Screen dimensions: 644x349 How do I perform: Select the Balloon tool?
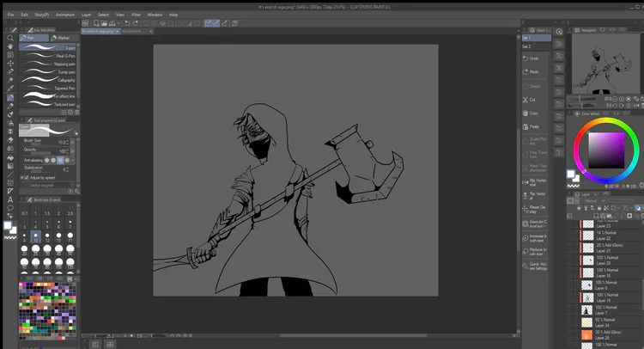click(x=10, y=207)
